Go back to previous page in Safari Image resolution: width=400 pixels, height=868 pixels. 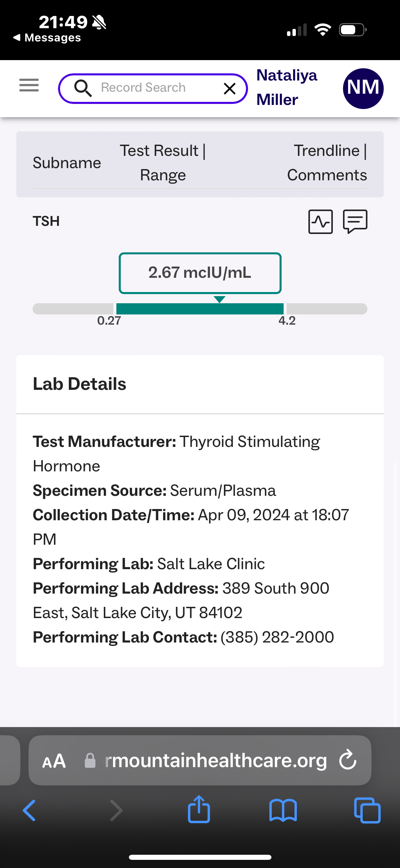tap(29, 810)
